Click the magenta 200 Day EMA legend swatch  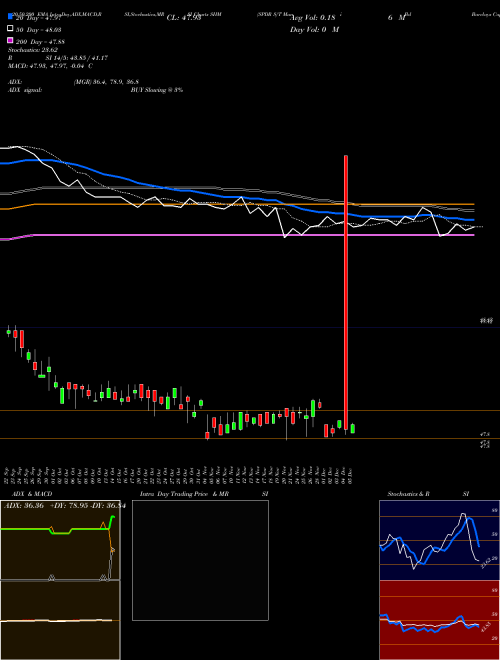pyautogui.click(x=10, y=40)
